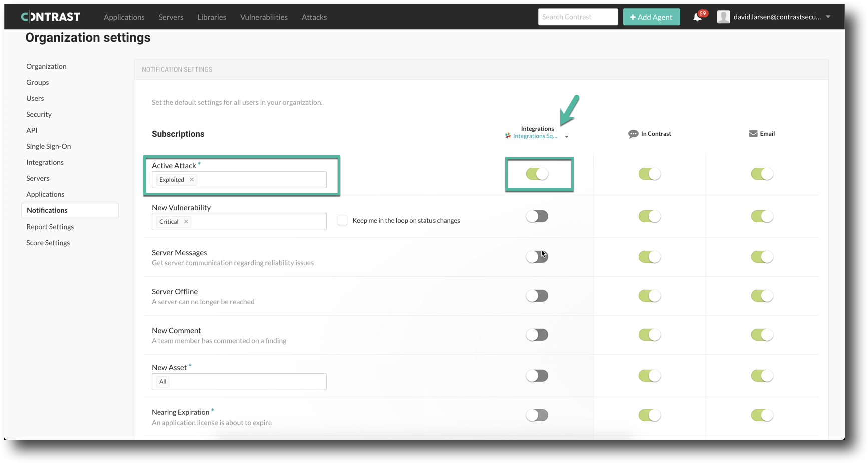This screenshot has width=868, height=463.
Task: Select Report Settings in the sidebar
Action: tap(50, 227)
